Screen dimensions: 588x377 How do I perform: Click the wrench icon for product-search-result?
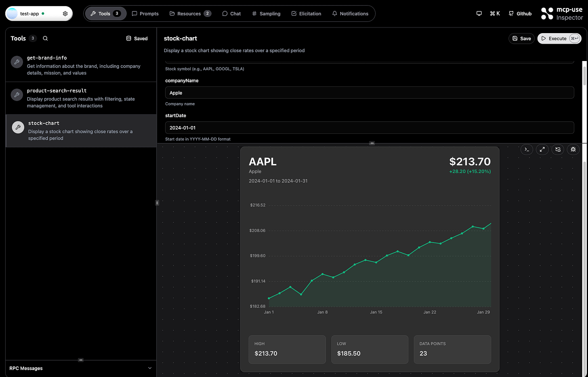(x=17, y=95)
